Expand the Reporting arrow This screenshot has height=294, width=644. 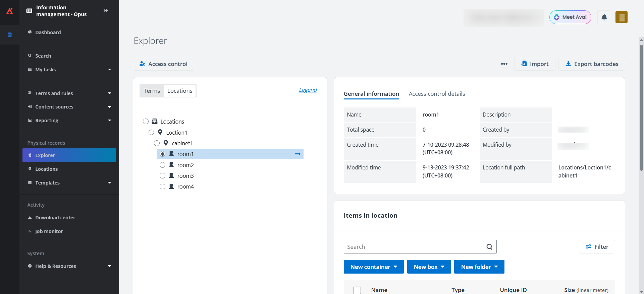coord(109,120)
